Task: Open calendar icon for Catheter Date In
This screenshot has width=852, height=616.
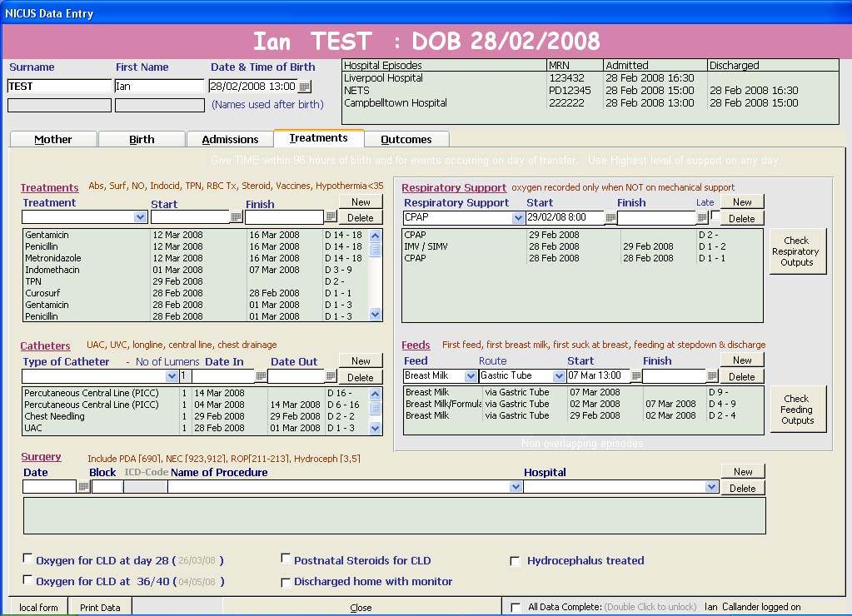Action: click(261, 376)
